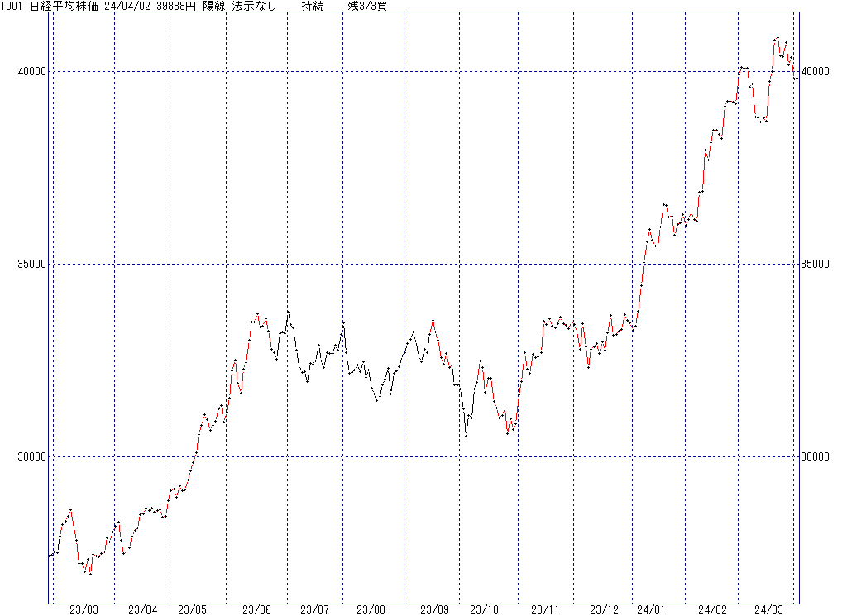Select the 23/10 month label
Viewport: 847px width, 616px height.
coord(485,609)
